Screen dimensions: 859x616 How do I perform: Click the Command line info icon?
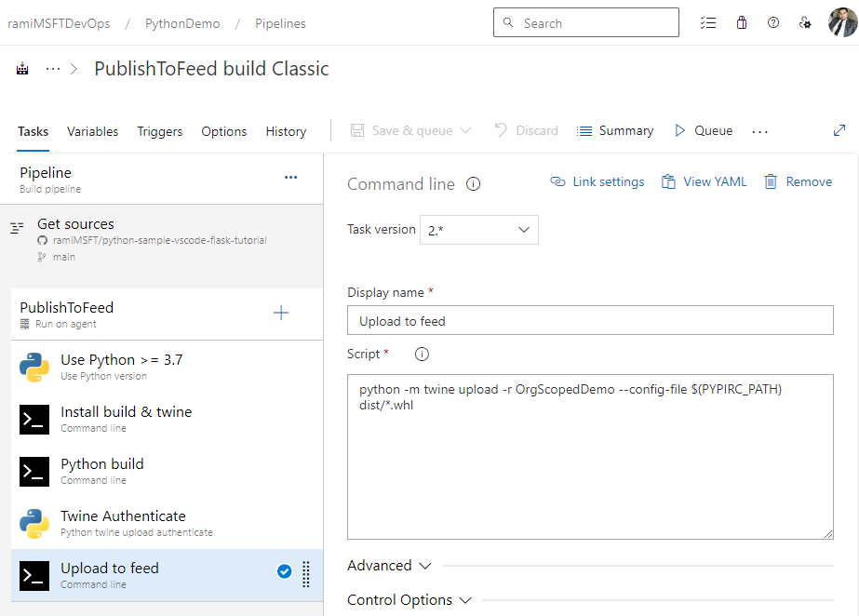473,184
